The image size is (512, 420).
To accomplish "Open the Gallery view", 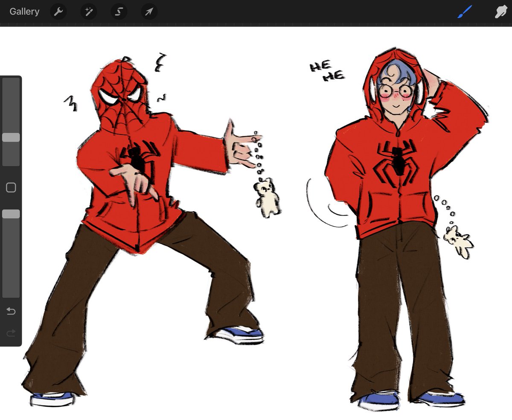I will [x=24, y=12].
